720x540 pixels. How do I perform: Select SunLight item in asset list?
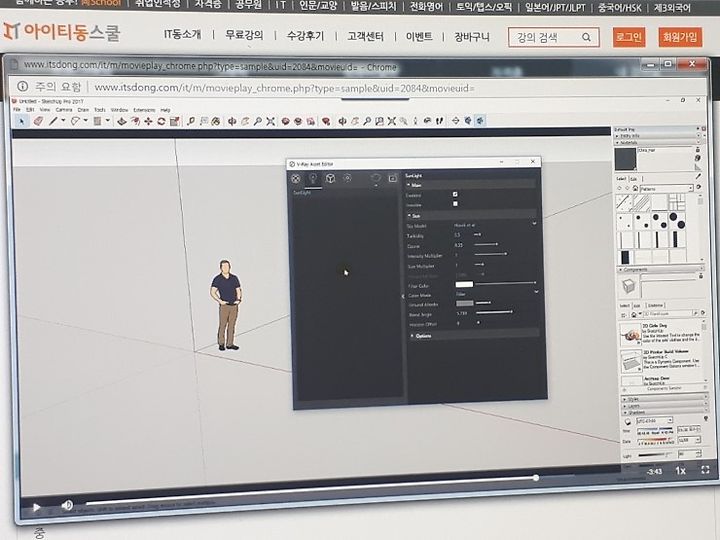click(x=302, y=193)
